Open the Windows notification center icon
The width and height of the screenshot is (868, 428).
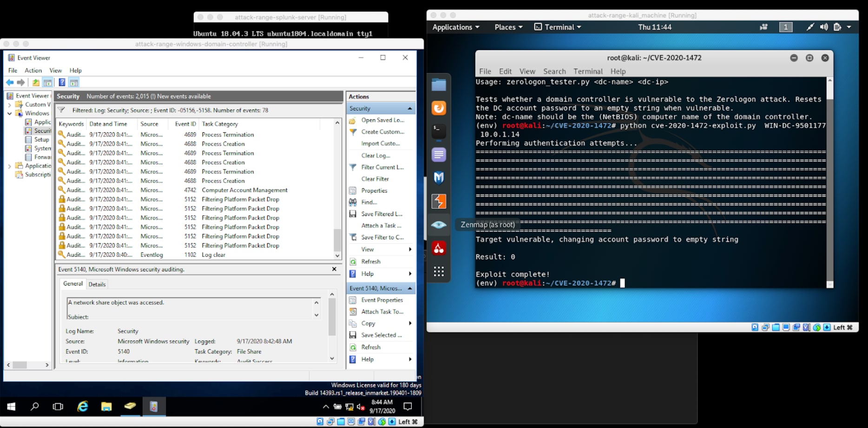point(408,407)
